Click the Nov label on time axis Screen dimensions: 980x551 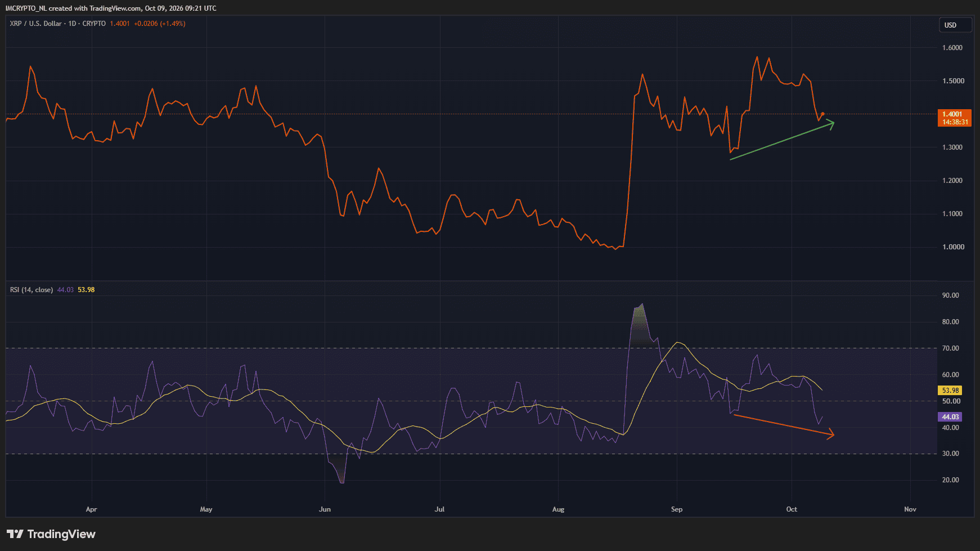pyautogui.click(x=910, y=509)
